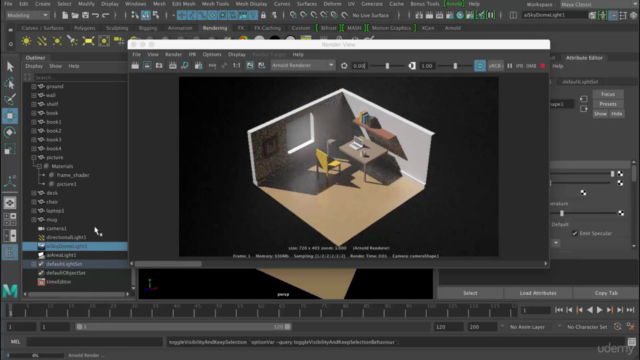Click Play Forward in playback controls

(600, 310)
